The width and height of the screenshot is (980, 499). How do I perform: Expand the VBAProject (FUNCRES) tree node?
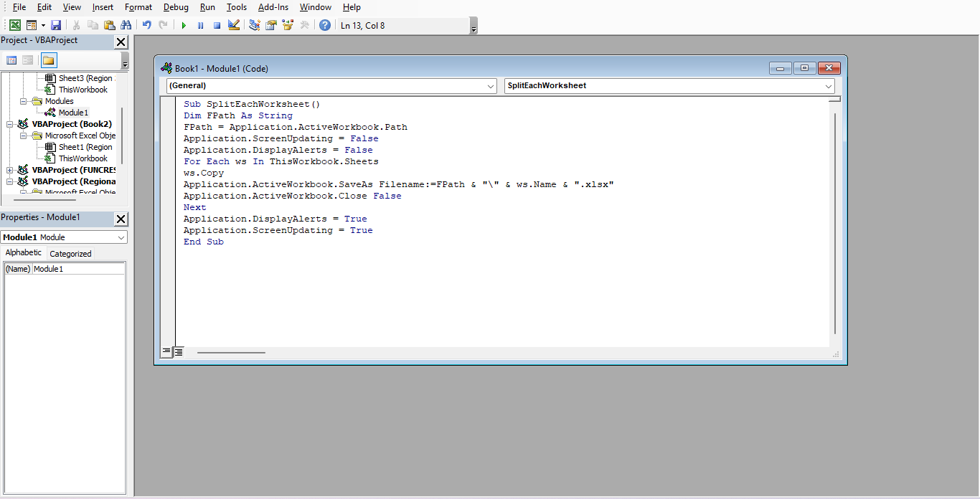10,170
